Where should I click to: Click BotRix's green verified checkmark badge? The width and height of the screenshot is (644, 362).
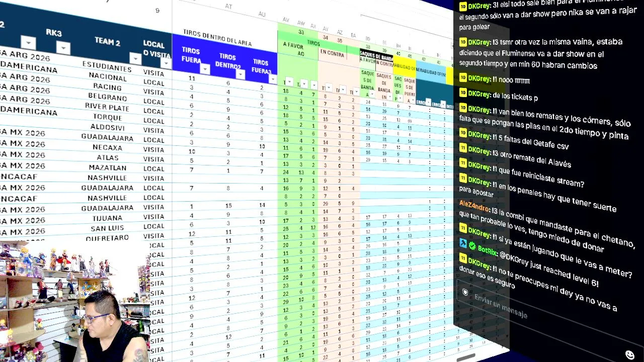point(472,246)
